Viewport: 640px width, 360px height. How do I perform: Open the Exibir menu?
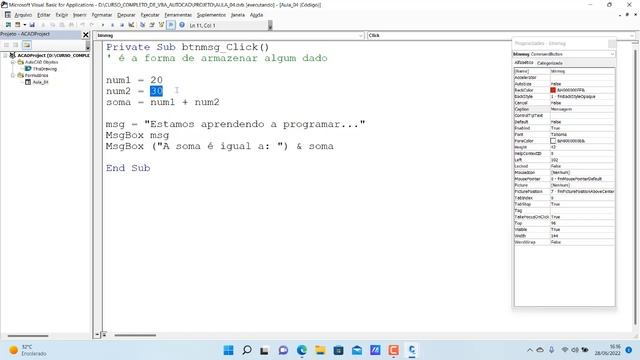tap(62, 15)
